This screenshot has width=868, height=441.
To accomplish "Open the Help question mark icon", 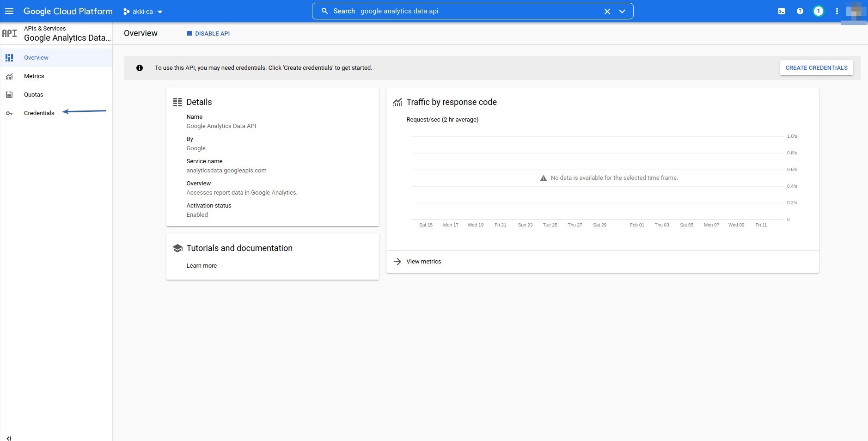I will (800, 11).
